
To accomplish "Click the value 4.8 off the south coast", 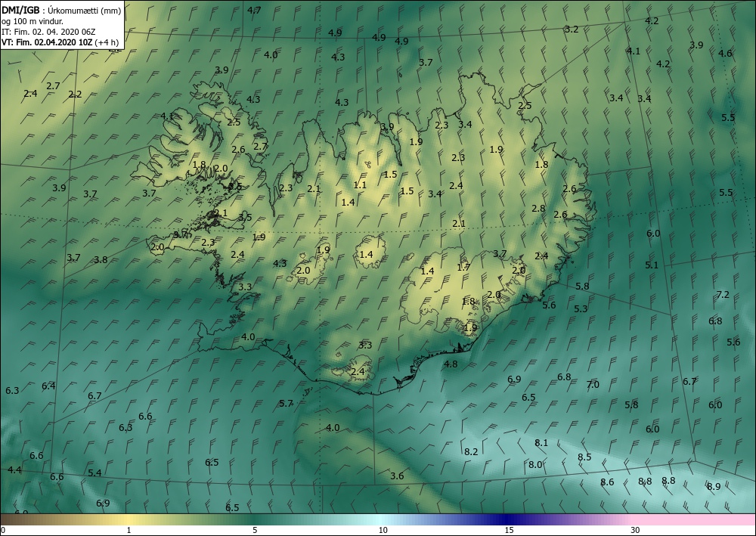I will click(x=451, y=364).
